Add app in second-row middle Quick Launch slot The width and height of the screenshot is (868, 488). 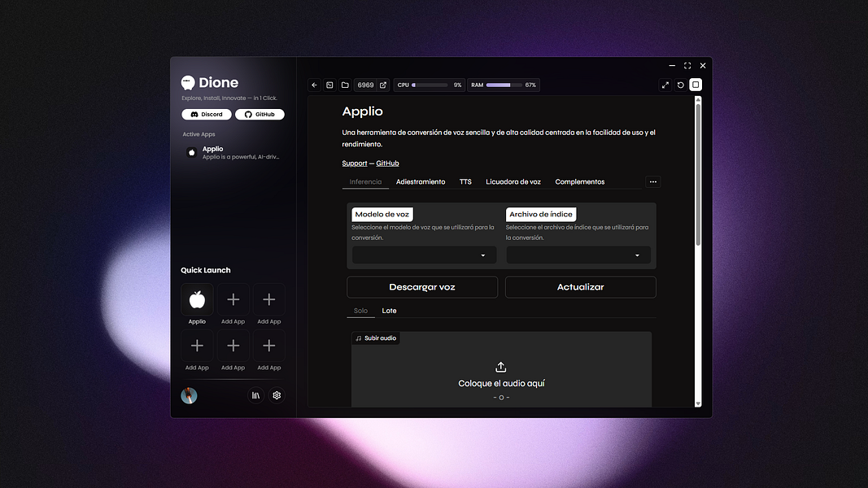[x=233, y=346]
